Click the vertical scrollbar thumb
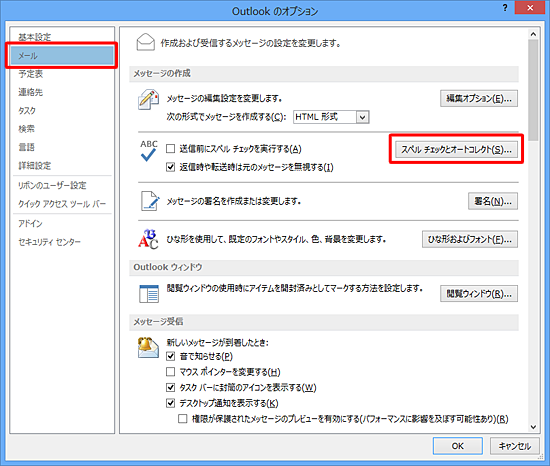Image resolution: width=550 pixels, height=466 pixels. (533, 90)
